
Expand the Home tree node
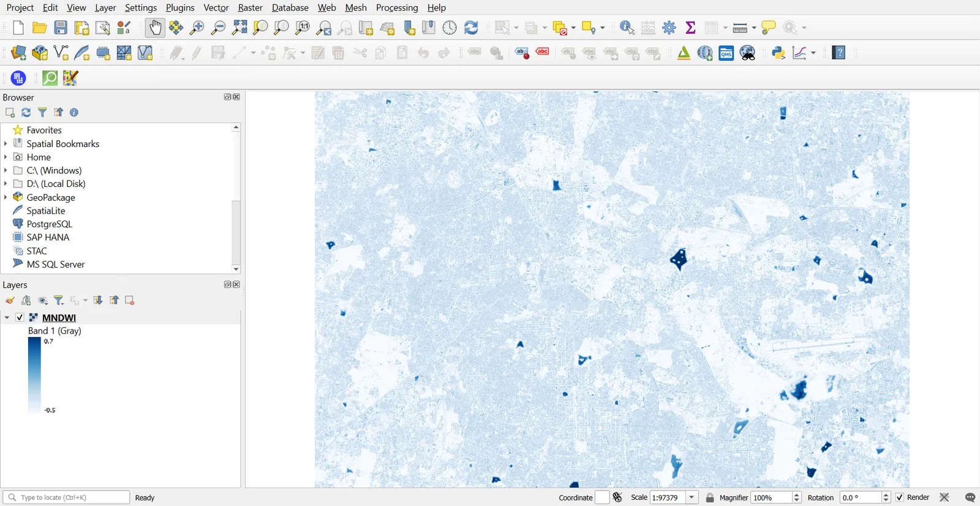click(x=6, y=157)
